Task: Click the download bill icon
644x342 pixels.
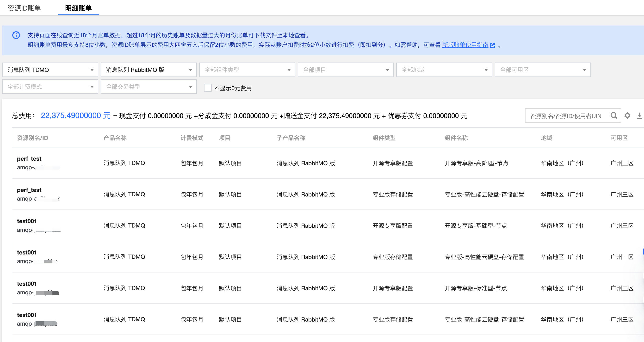Action: [639, 116]
